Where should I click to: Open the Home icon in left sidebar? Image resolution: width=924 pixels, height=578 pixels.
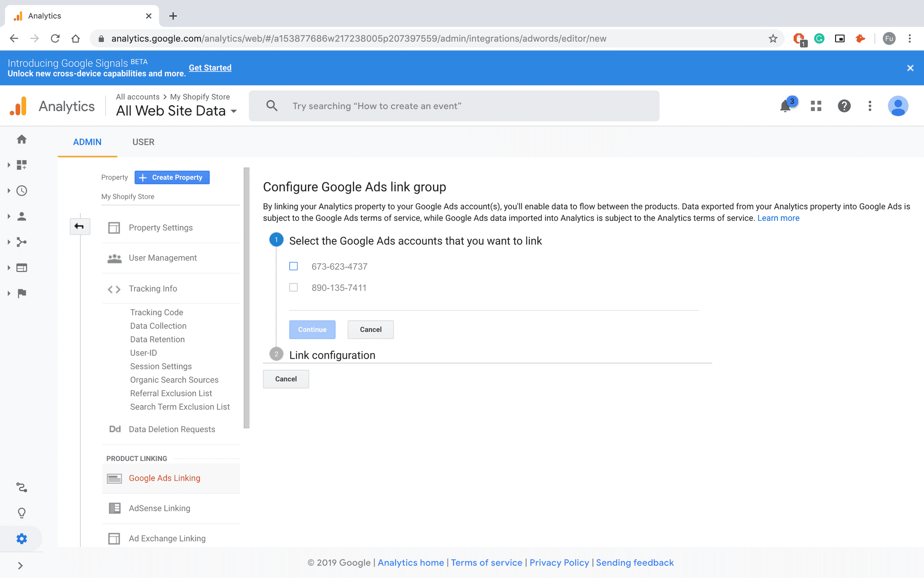pyautogui.click(x=22, y=140)
